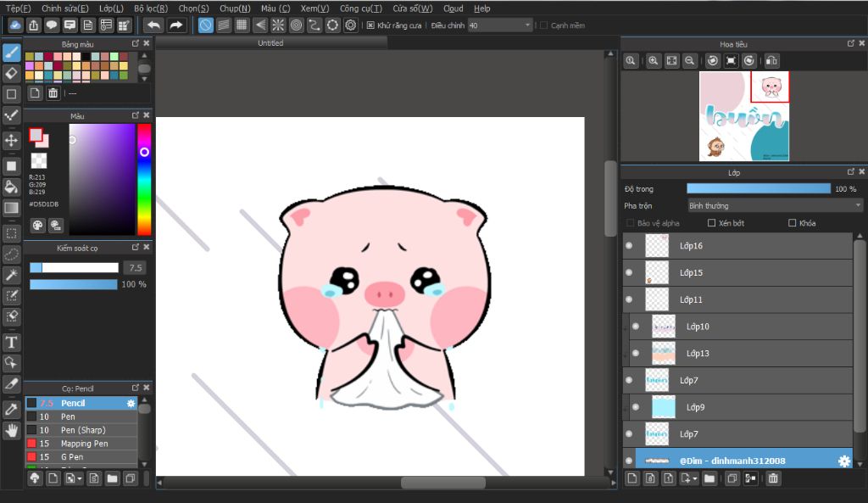Open the Xem(V) menu

315,8
